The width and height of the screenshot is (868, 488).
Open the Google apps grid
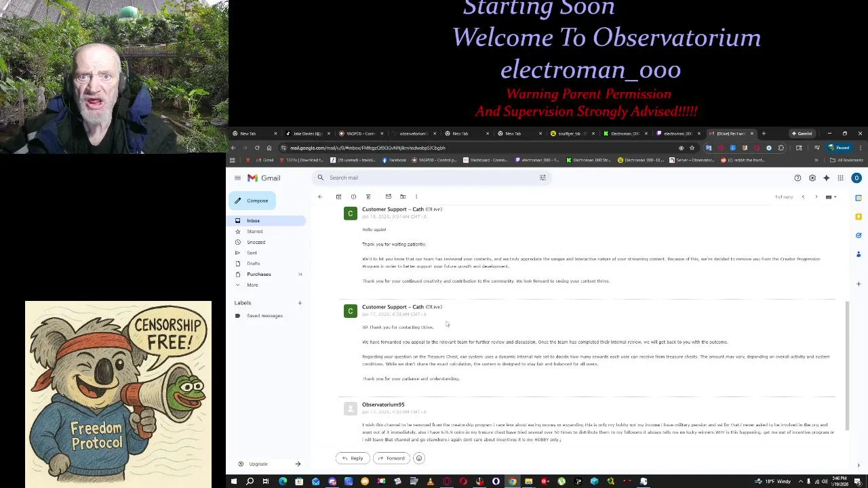pos(840,178)
